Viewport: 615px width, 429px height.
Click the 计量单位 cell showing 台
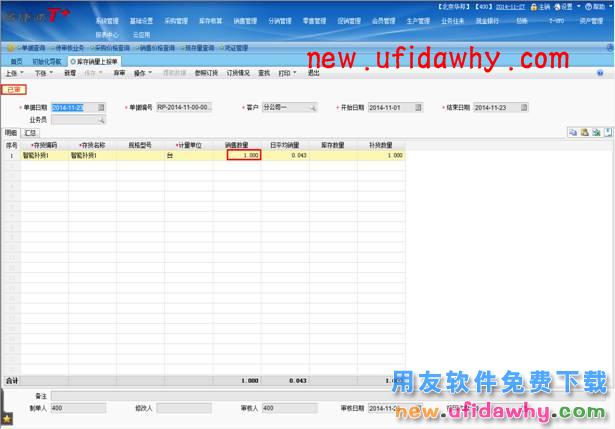pyautogui.click(x=189, y=155)
